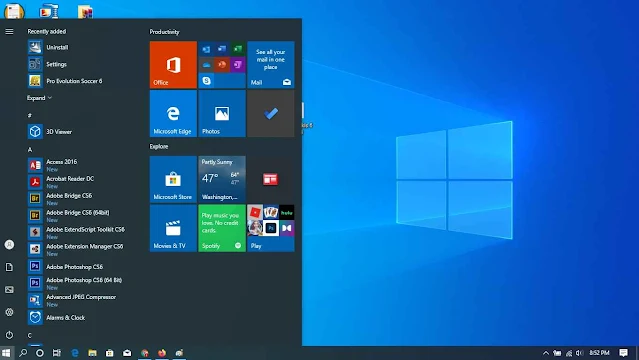Open Chrome from the taskbar
Image resolution: width=639 pixels, height=360 pixels.
coord(145,353)
